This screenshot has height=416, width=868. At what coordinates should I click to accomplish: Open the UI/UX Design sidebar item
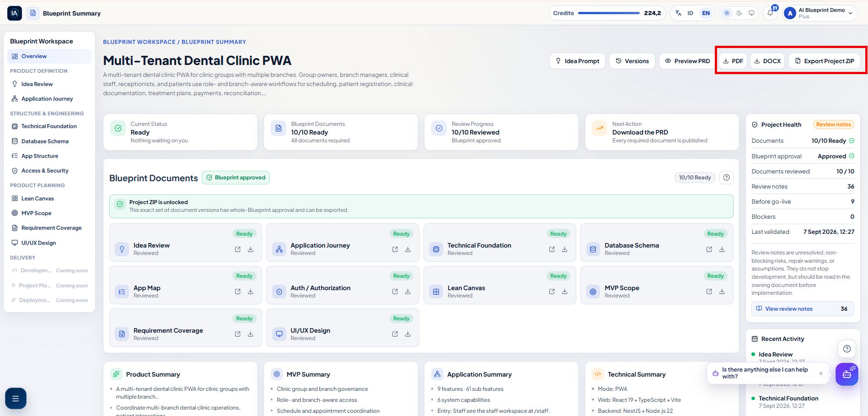point(49,243)
